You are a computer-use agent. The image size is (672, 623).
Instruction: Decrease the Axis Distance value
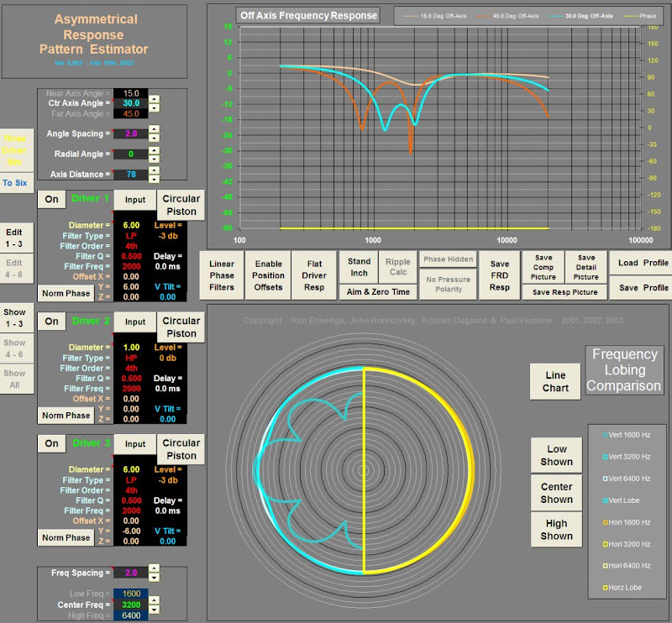coord(154,179)
